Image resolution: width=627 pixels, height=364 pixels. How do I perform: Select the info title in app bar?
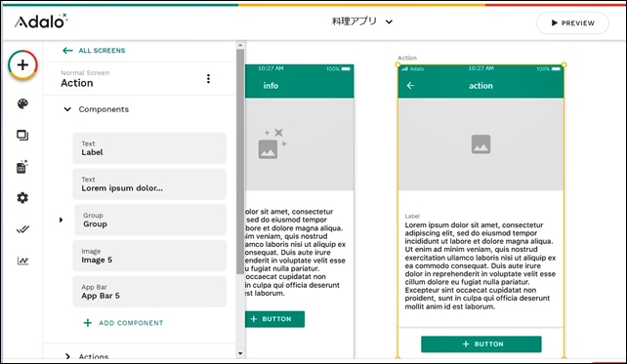click(x=271, y=86)
